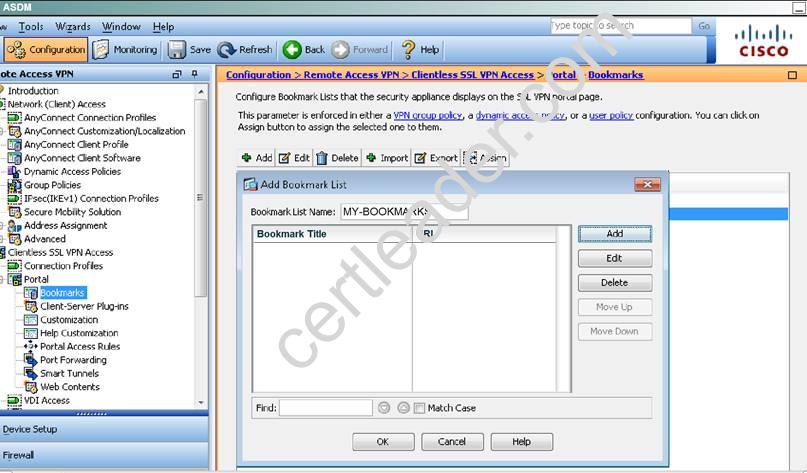Click Delete button in Add Bookmark List dialog
The image size is (807, 473).
click(615, 283)
